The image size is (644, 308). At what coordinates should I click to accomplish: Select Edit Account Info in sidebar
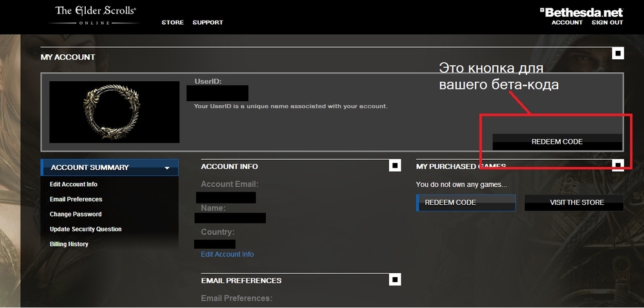74,184
